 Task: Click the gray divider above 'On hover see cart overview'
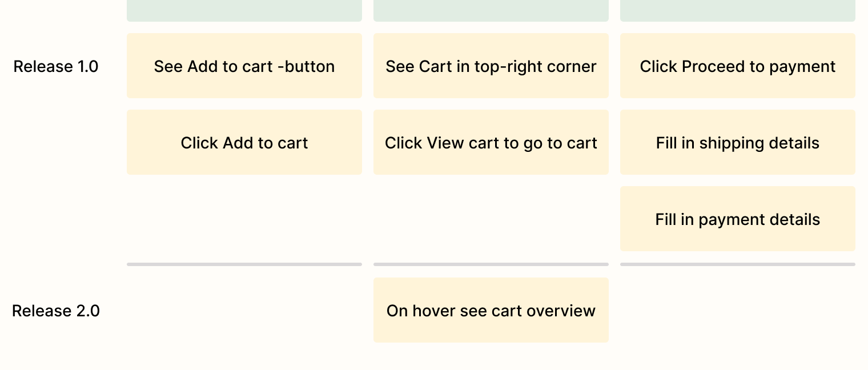pos(491,264)
